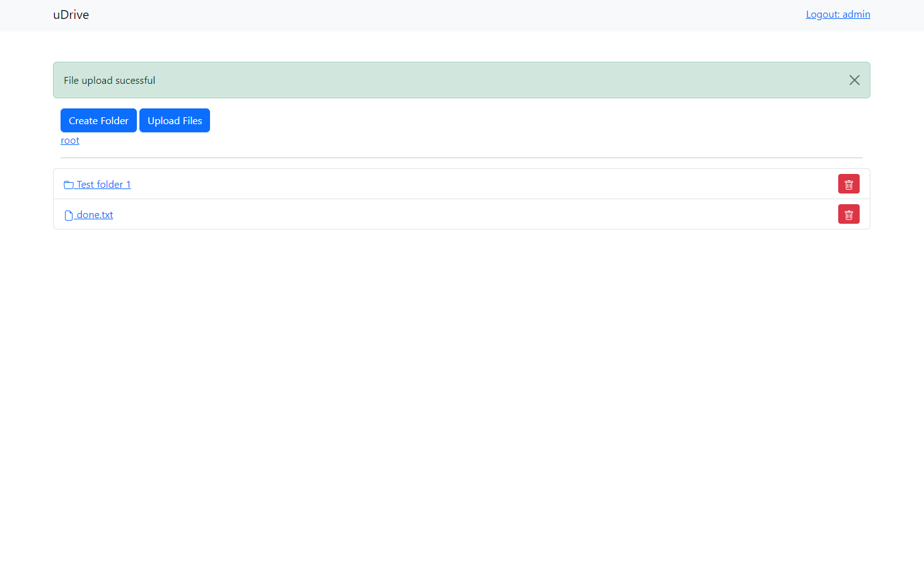The image size is (924, 566).
Task: Go to the root breadcrumb
Action: coord(70,141)
